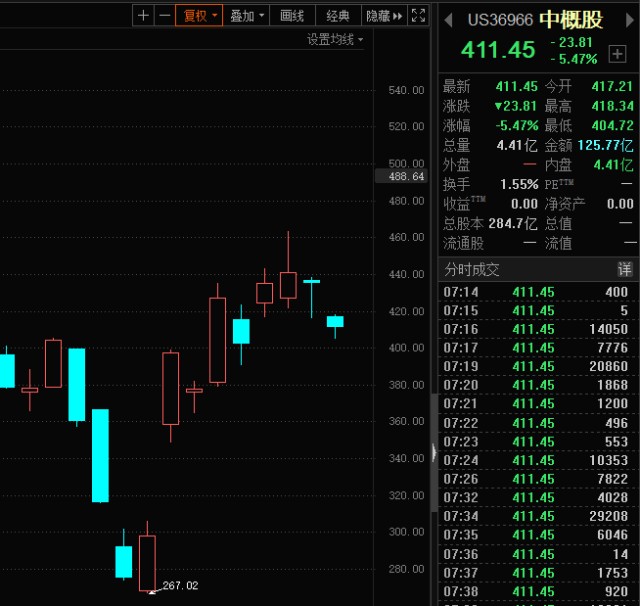Select the 07:16 trade row with 14050 volume
This screenshot has width=640, height=606.
(x=536, y=329)
